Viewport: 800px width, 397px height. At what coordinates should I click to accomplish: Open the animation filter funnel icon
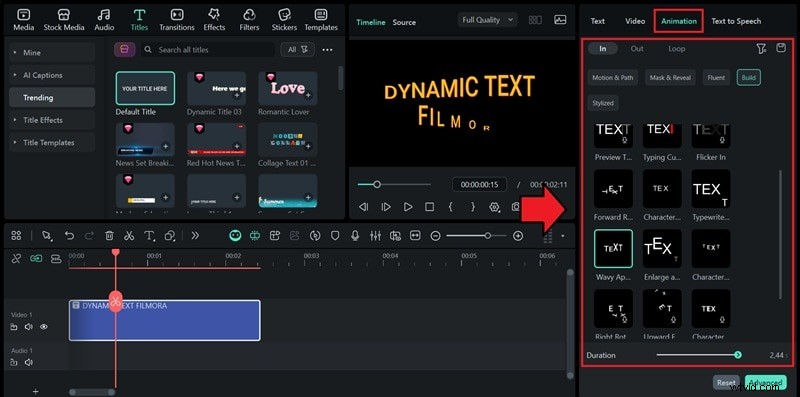coord(761,48)
